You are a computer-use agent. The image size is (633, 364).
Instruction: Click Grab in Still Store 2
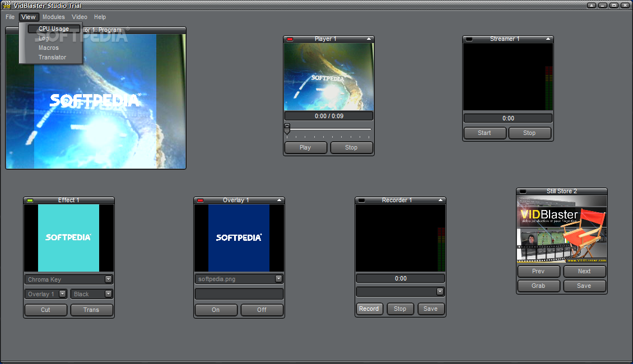pyautogui.click(x=538, y=286)
